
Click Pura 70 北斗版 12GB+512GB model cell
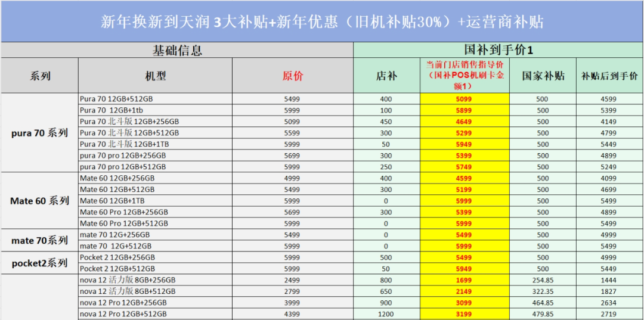(155, 133)
